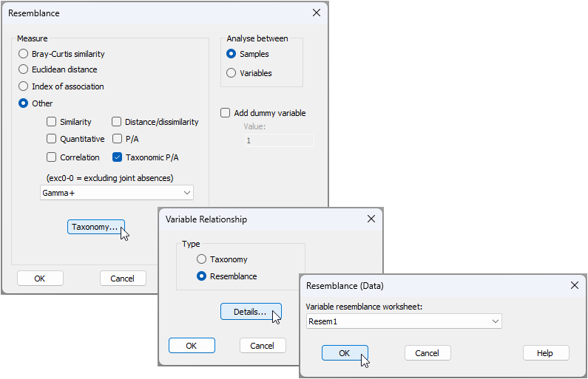Click the Taxonomy... button
588x379 pixels.
(x=95, y=227)
